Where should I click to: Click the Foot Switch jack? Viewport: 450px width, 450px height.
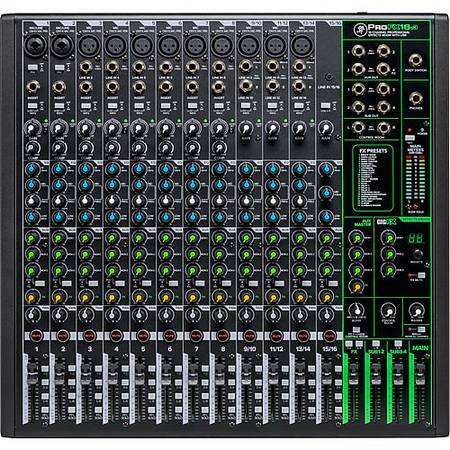(415, 61)
